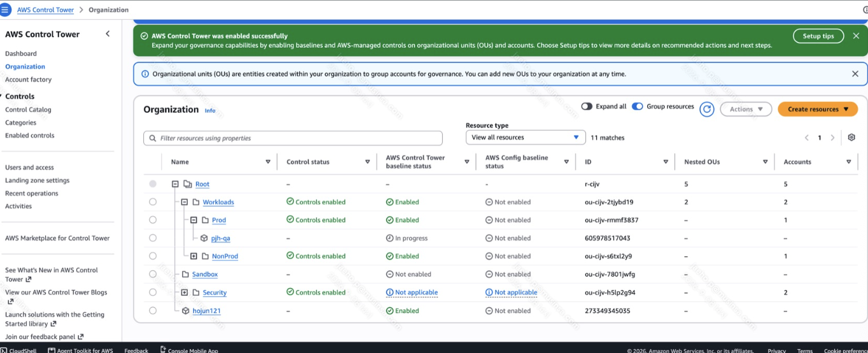The width and height of the screenshot is (868, 353).
Task: Open the Actions dropdown button
Action: 746,110
